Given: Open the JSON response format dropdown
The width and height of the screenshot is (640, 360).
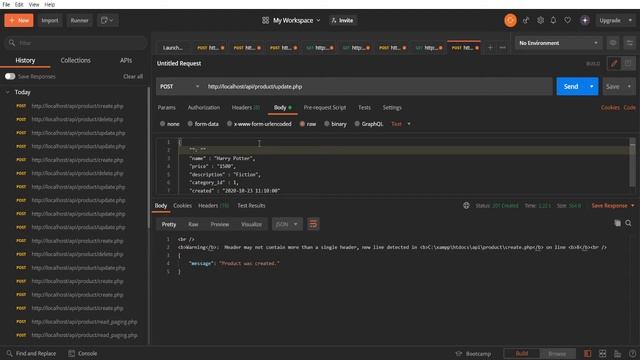Looking at the screenshot, I should click(x=287, y=224).
